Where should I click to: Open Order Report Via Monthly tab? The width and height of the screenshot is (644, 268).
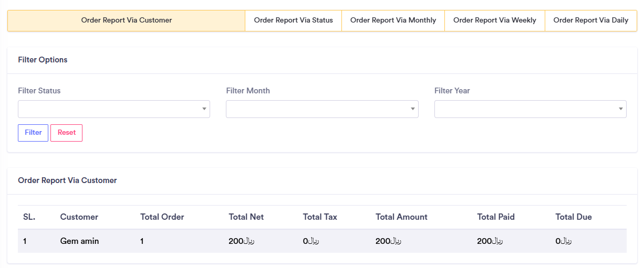pos(393,20)
